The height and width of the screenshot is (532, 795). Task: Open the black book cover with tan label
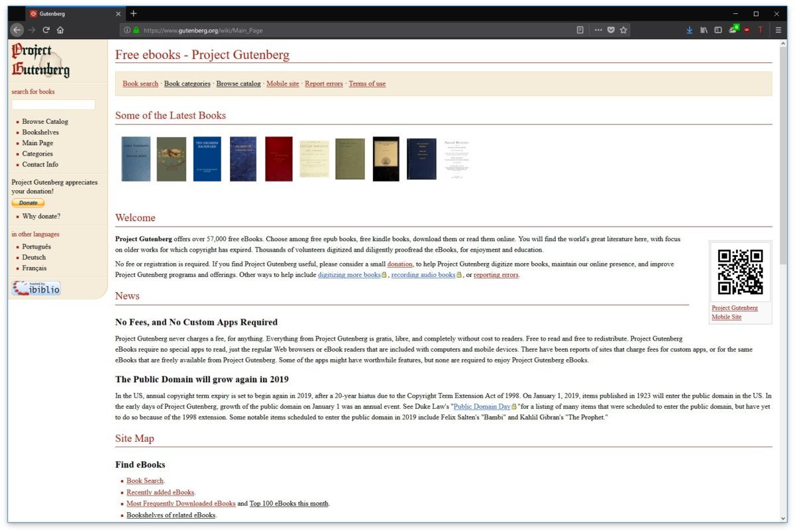[386, 159]
